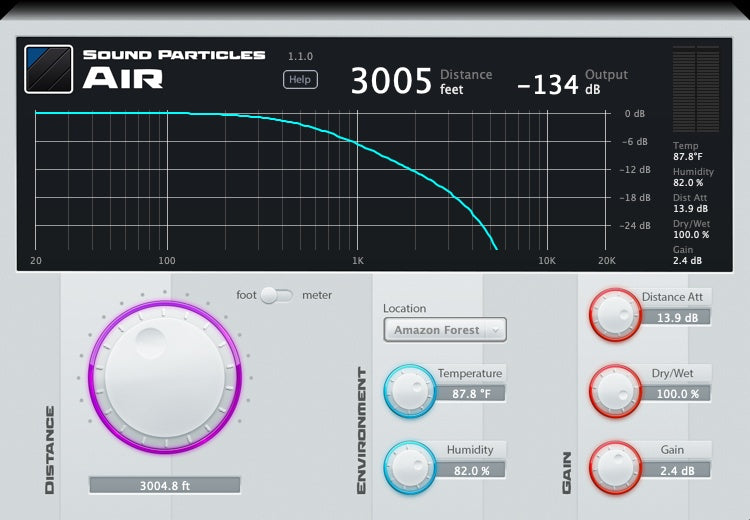Click the 87.8 °F temperature field
Image resolution: width=750 pixels, height=520 pixels.
coord(470,394)
